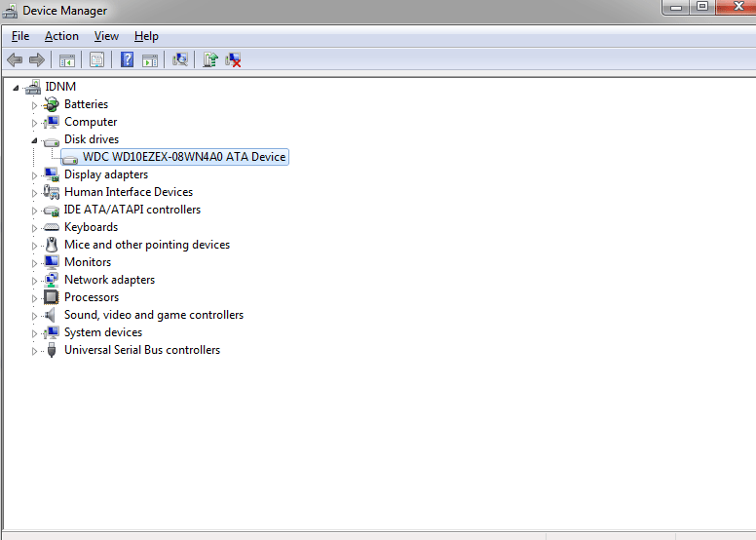Open Properties toolbar icon
Viewport: 756px width, 540px height.
pos(96,60)
